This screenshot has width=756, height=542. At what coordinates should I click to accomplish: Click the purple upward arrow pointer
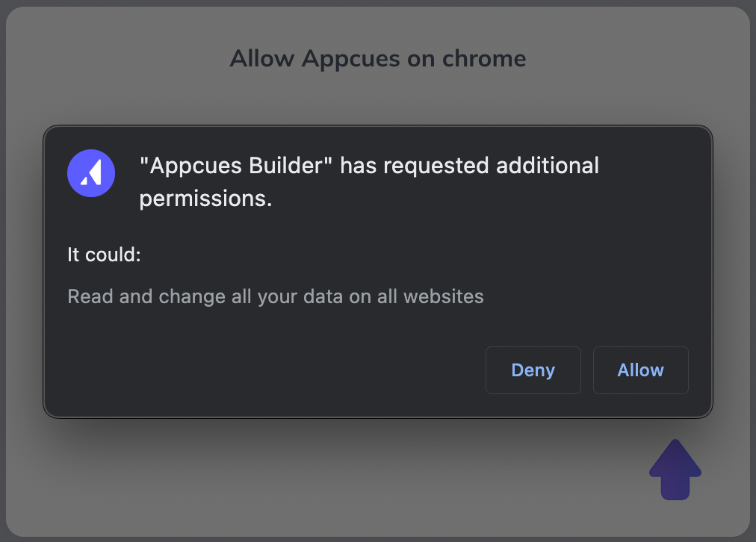tap(675, 470)
